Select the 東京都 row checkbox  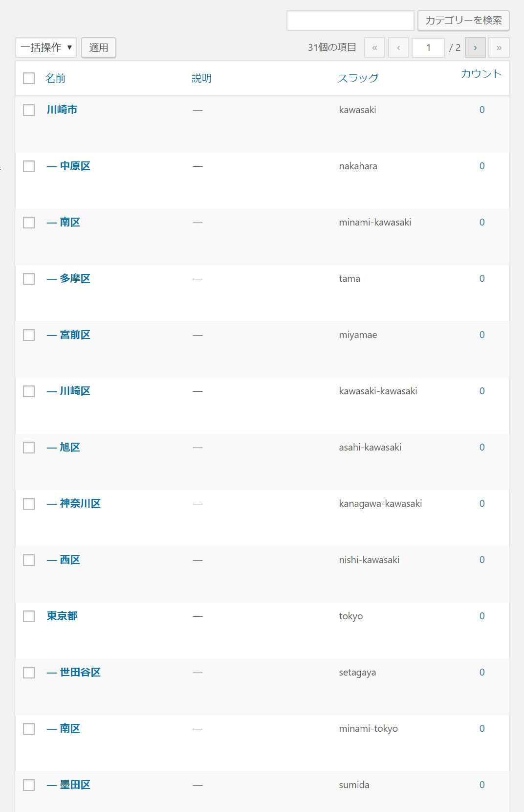pos(29,616)
